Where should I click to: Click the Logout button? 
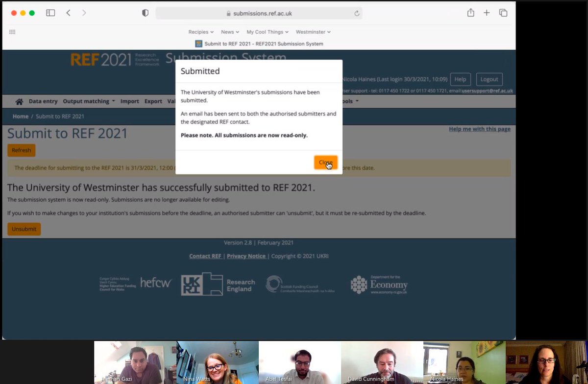(489, 79)
